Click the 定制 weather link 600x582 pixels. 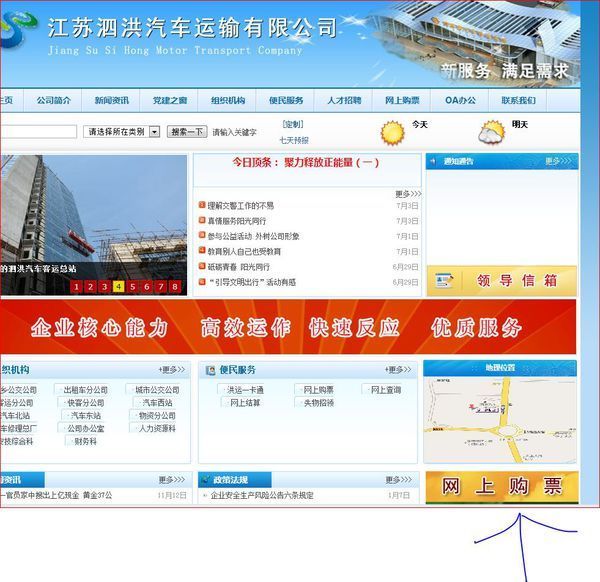tap(293, 124)
